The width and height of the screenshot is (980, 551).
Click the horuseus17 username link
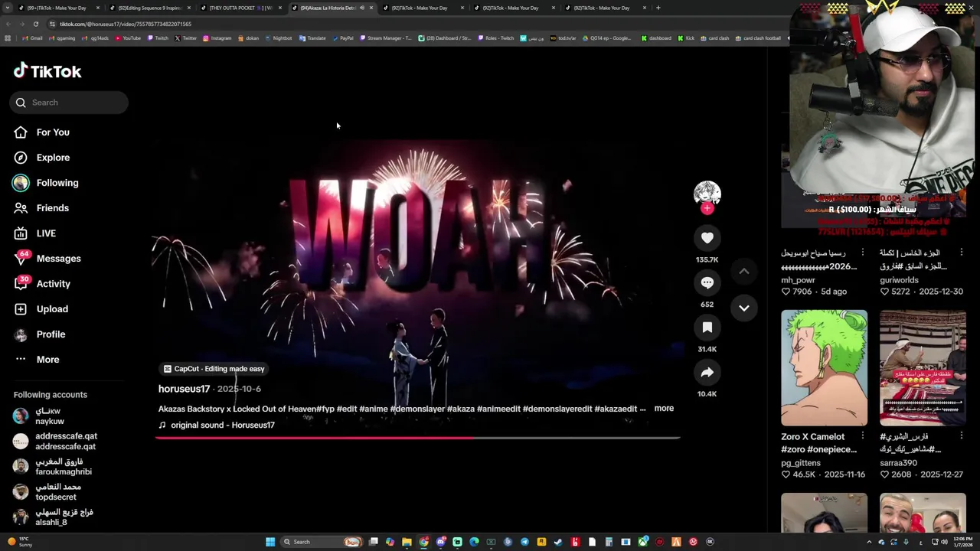pyautogui.click(x=184, y=389)
